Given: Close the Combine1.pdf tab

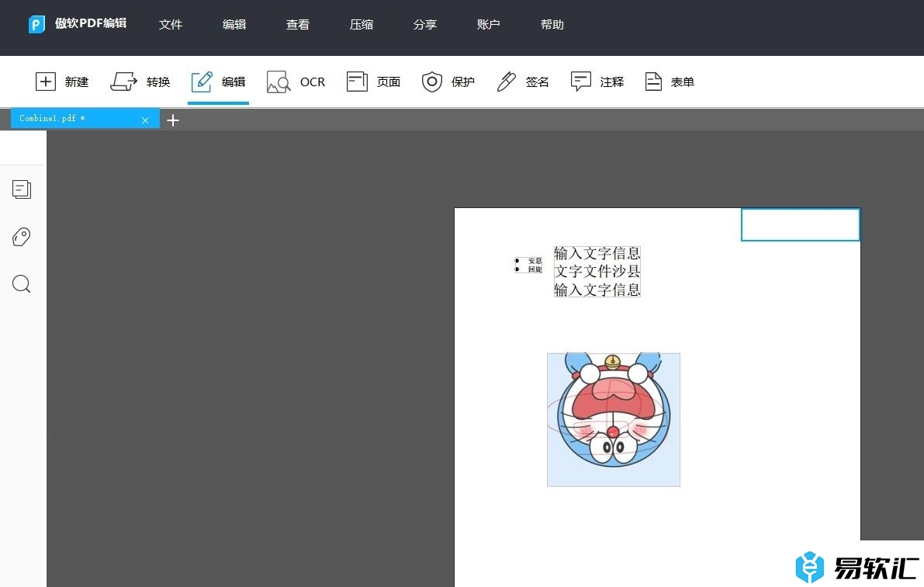Looking at the screenshot, I should [x=145, y=120].
